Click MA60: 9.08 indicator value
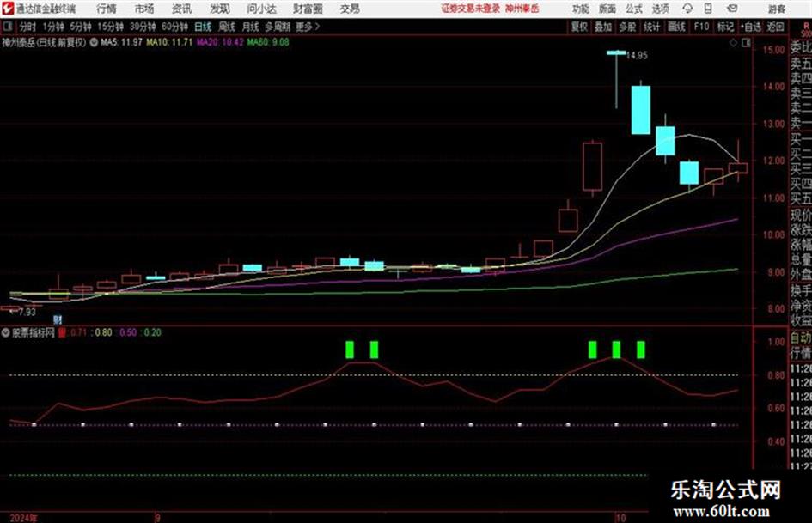This screenshot has width=812, height=523. coord(268,42)
